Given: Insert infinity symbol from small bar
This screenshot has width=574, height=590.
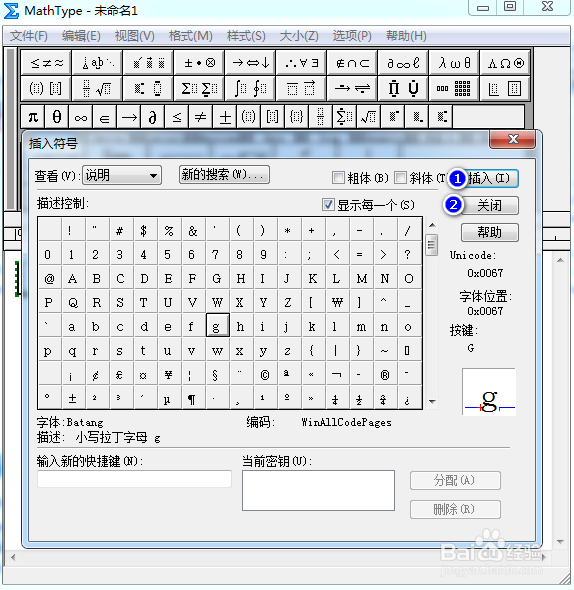Looking at the screenshot, I should tap(81, 117).
